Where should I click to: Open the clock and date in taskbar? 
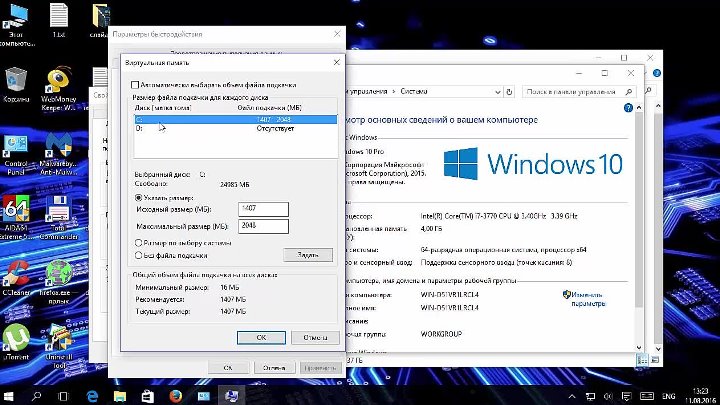click(x=700, y=396)
